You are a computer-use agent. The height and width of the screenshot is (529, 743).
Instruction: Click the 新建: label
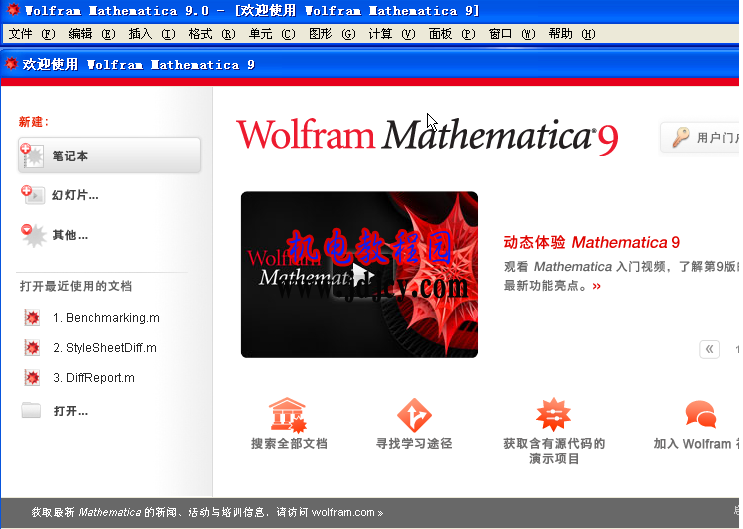(x=34, y=122)
